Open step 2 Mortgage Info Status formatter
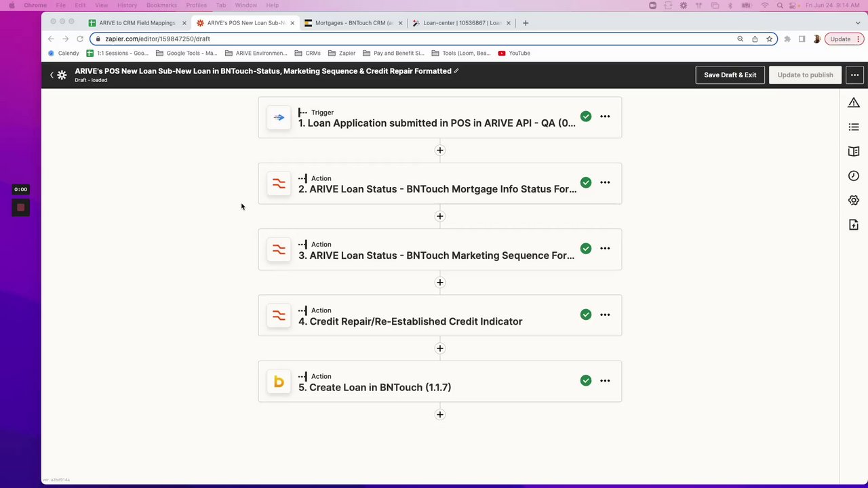Viewport: 868px width, 488px height. pos(439,184)
